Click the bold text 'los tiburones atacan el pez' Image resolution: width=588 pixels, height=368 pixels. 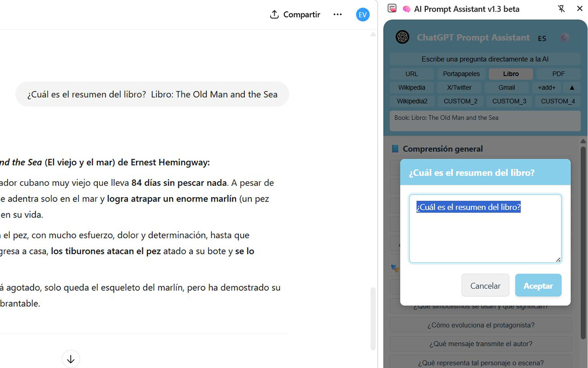(106, 251)
